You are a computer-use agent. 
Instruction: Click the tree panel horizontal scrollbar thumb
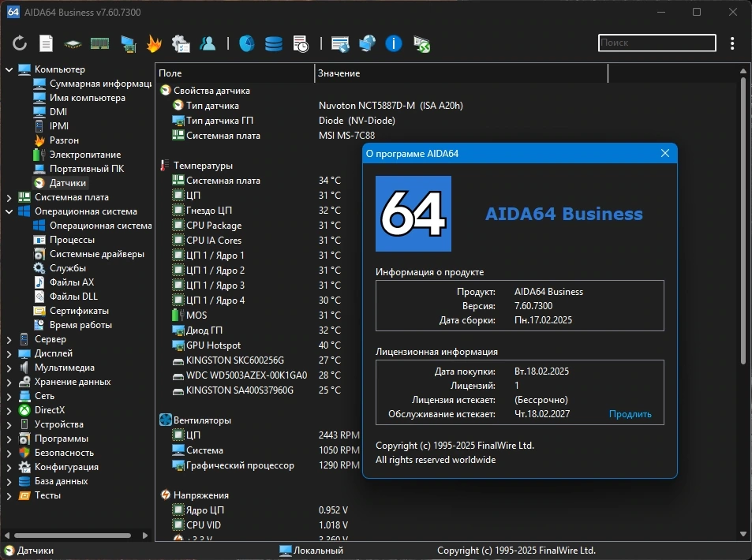[x=73, y=535]
